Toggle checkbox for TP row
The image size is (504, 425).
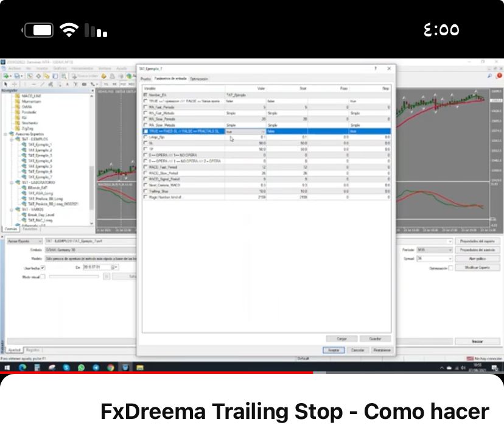click(x=145, y=149)
